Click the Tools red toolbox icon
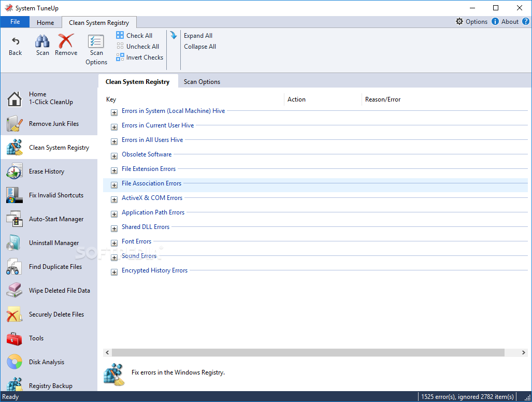Viewport: 532px width, 402px height. (x=14, y=338)
